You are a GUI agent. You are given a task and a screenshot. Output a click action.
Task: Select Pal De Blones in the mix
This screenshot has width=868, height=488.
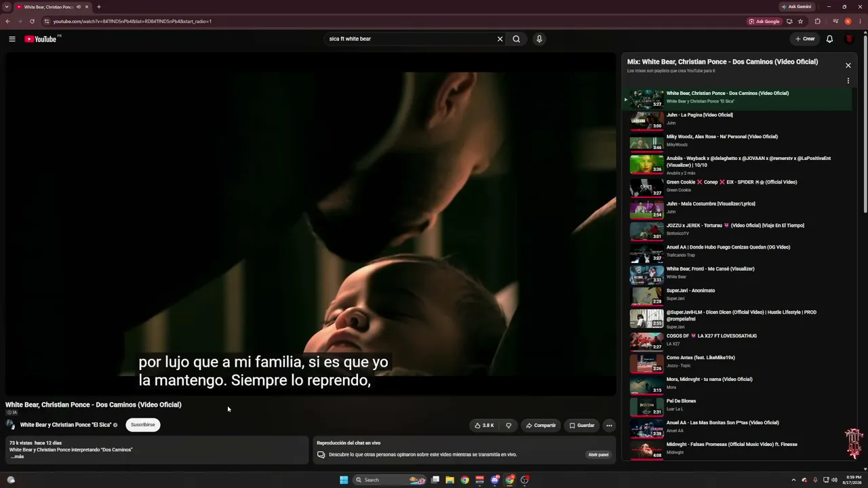coord(738,406)
